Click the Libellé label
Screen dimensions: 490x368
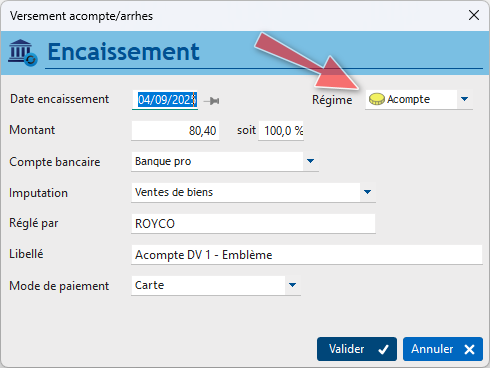click(26, 254)
